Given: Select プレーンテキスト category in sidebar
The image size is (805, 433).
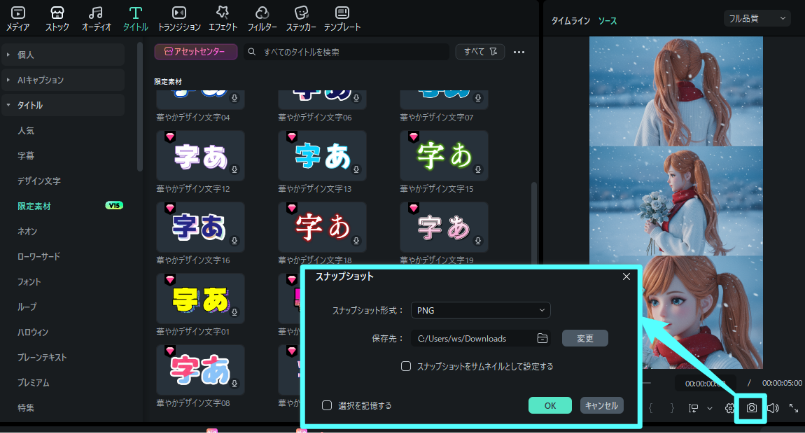Looking at the screenshot, I should 42,357.
